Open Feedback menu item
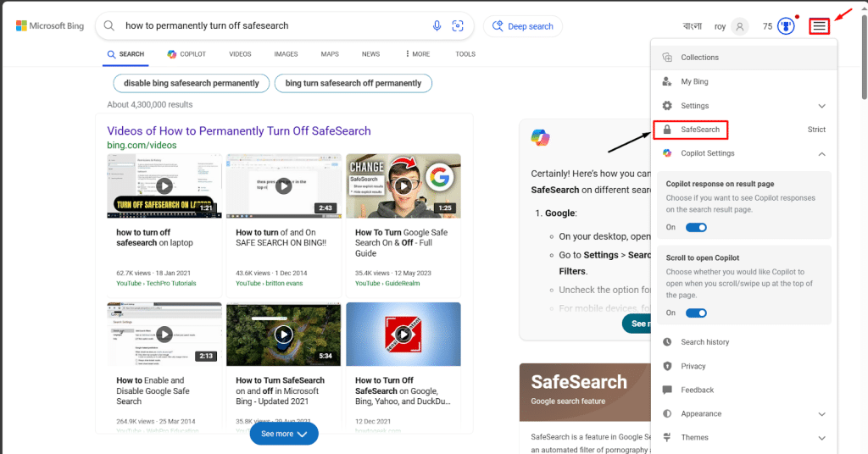Screen dimensions: 868x454 point(744,390)
